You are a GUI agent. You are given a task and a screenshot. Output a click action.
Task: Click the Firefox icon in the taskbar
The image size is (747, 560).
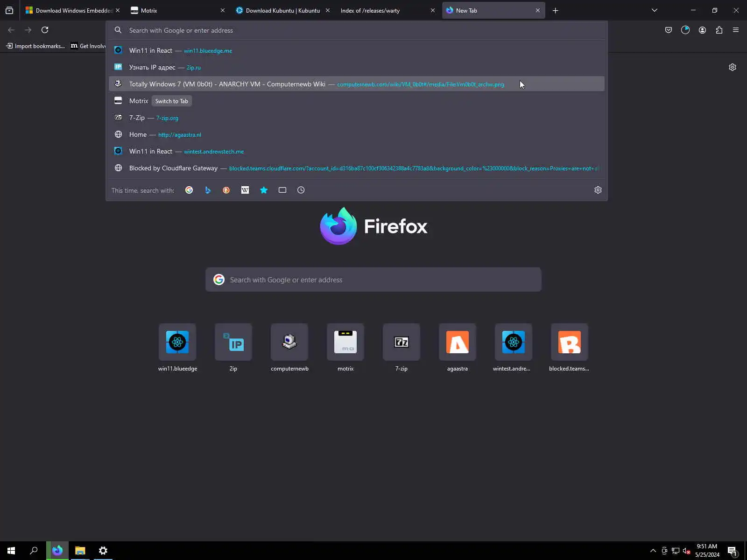tap(57, 551)
